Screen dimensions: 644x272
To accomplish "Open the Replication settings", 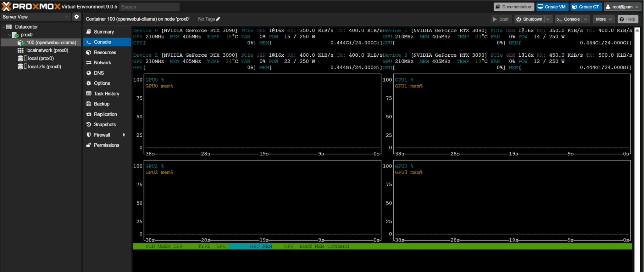I will click(105, 114).
